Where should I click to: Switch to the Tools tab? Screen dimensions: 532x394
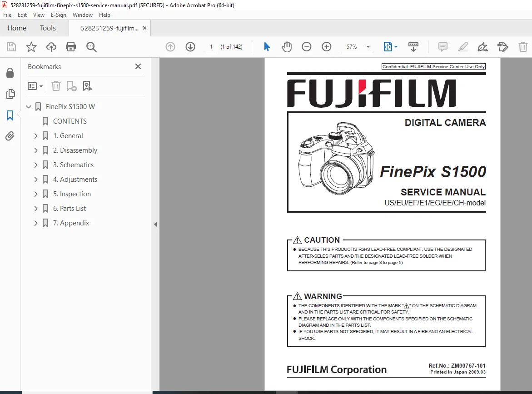click(x=48, y=28)
